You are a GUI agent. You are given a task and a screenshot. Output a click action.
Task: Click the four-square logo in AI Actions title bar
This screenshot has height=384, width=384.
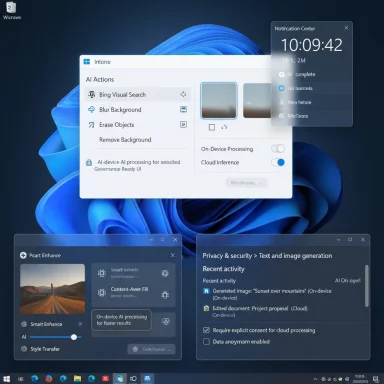(x=87, y=62)
